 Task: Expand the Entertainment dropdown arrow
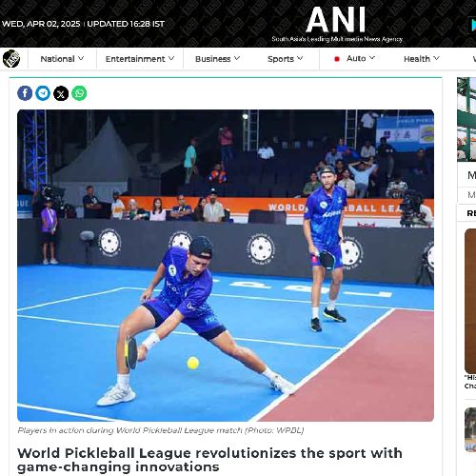point(171,59)
